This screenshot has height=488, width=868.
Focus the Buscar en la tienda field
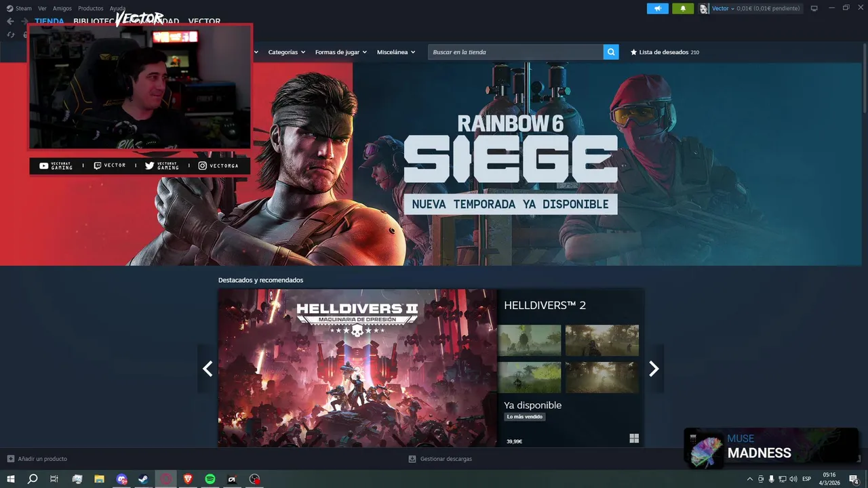click(x=515, y=52)
